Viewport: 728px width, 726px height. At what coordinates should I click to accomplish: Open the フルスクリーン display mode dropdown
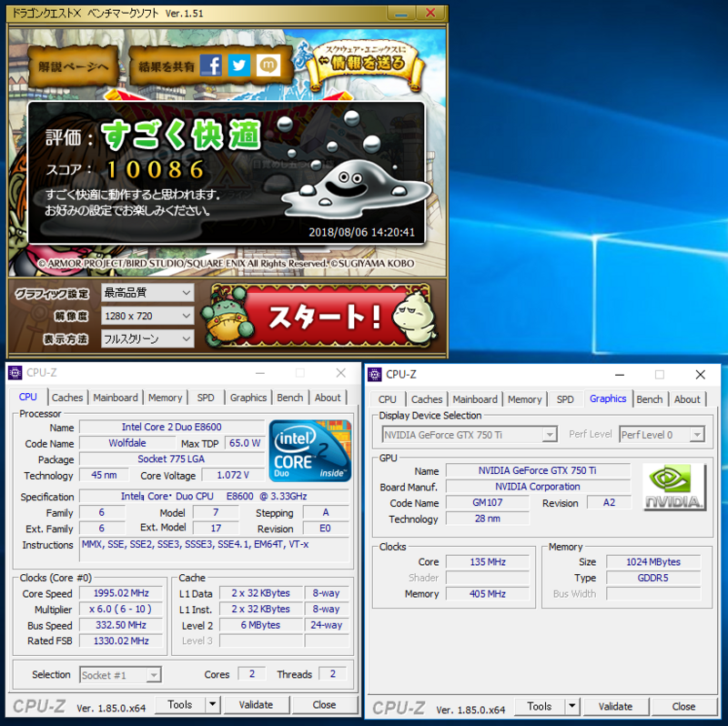point(147,338)
